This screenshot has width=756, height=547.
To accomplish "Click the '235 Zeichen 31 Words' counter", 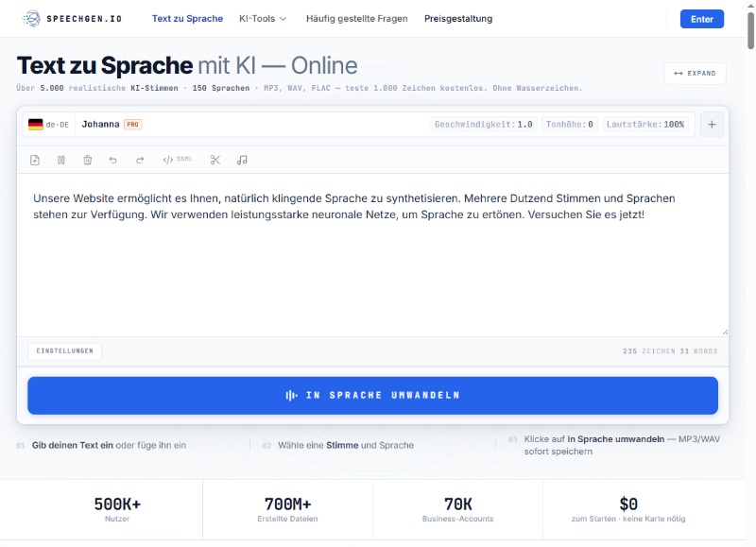I will coord(670,351).
